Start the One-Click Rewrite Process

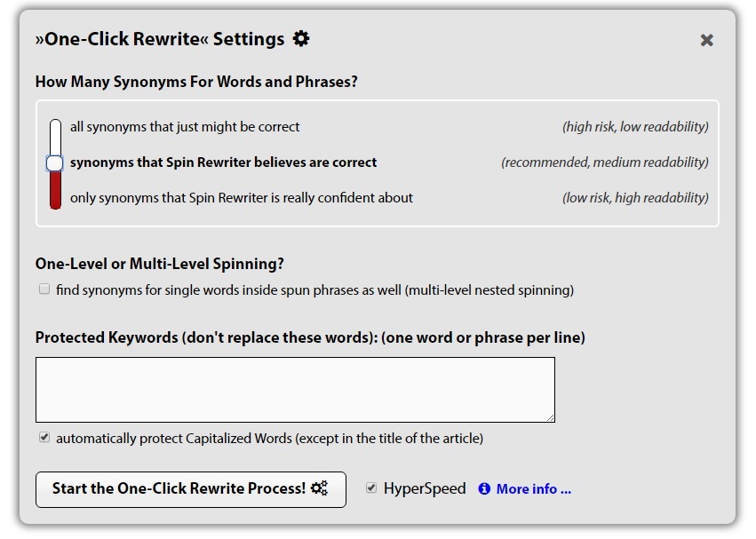[x=191, y=489]
